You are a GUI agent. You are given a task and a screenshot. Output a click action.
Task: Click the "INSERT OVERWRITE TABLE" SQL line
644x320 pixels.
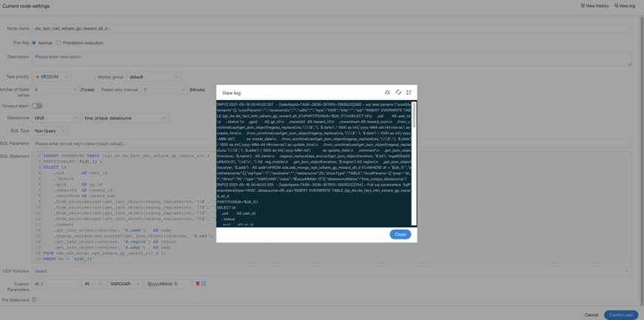pos(126,156)
